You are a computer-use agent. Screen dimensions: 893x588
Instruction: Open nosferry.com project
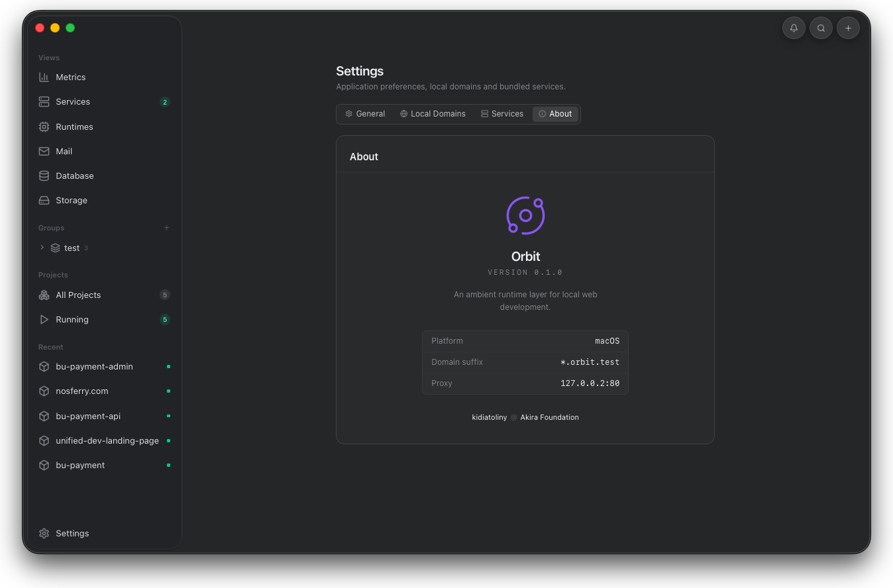[x=104, y=391]
